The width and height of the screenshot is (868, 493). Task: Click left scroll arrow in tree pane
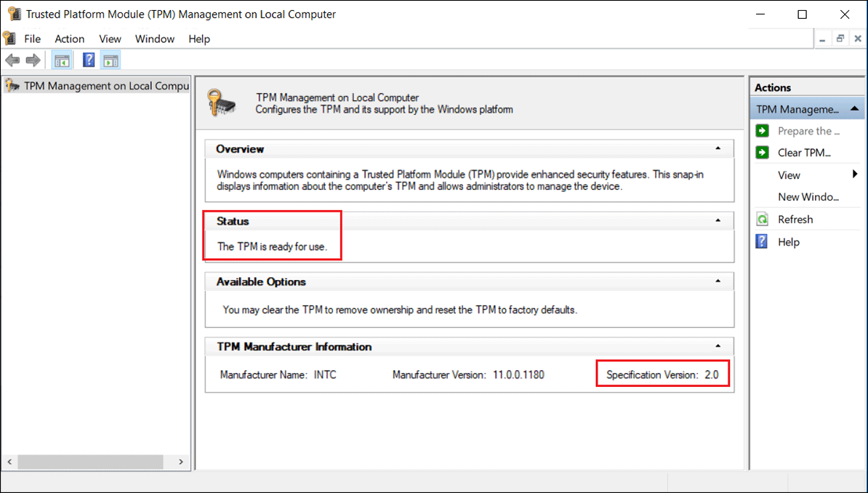tap(9, 462)
